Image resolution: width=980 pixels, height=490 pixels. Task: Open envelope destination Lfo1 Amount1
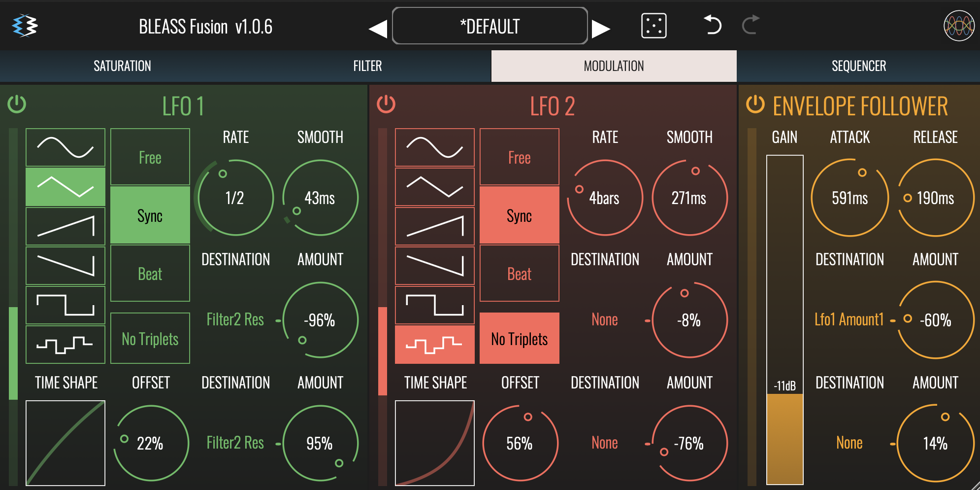point(849,319)
